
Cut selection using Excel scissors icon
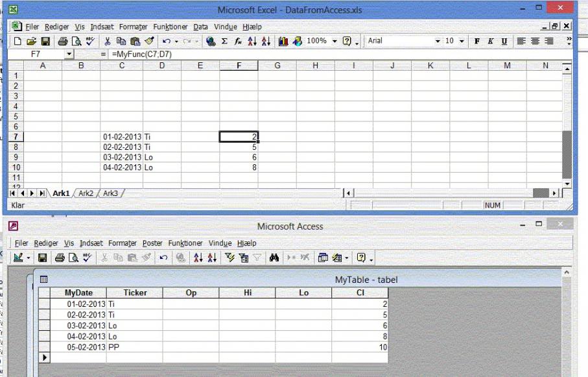pyautogui.click(x=107, y=42)
